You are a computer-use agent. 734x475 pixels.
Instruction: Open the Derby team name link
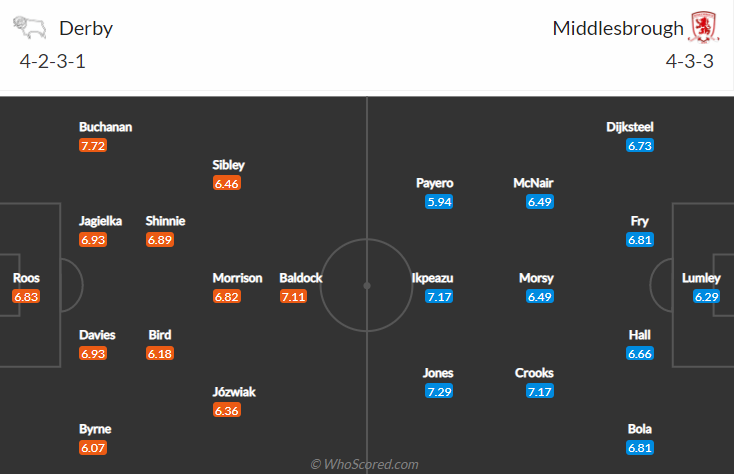pos(86,29)
